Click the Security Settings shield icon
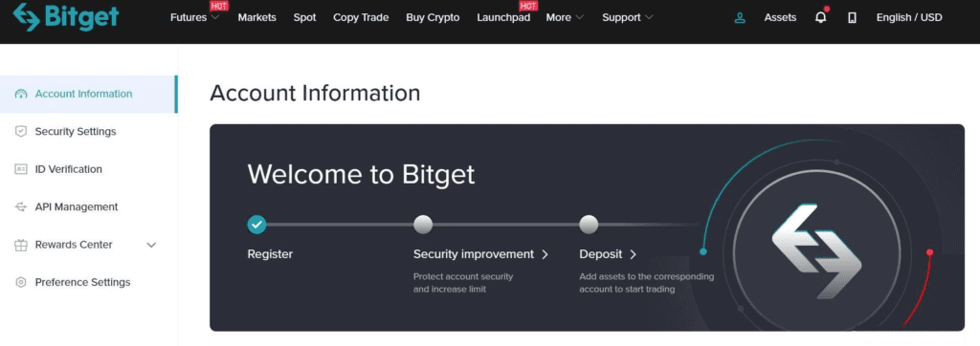 pyautogui.click(x=21, y=132)
